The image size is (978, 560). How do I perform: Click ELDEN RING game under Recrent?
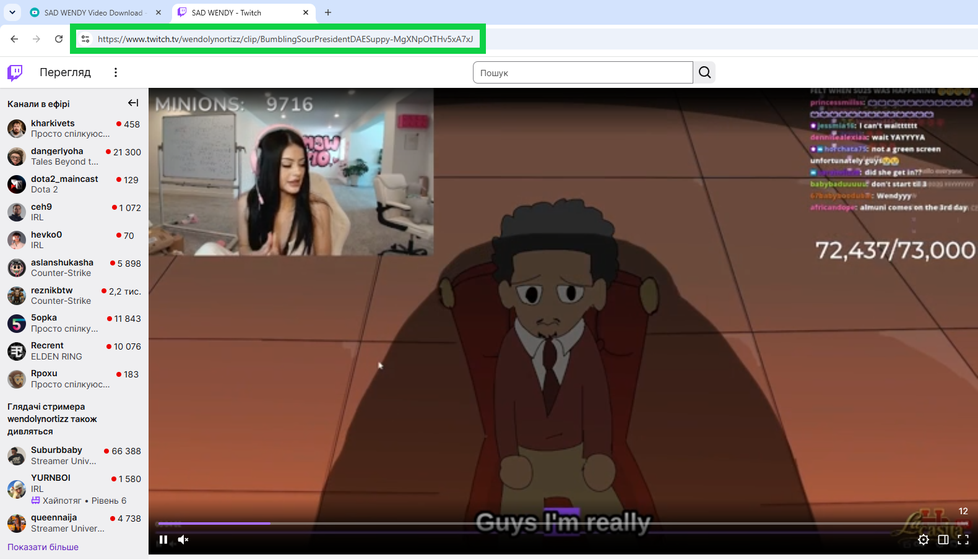pyautogui.click(x=56, y=356)
